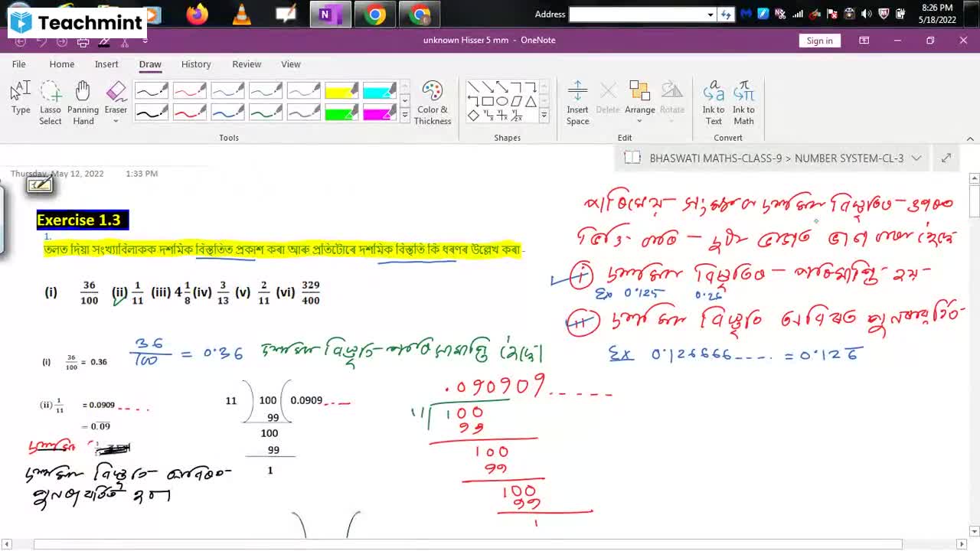Activate the Panning Hand tool
The width and height of the screenshot is (980, 551).
pos(83,96)
